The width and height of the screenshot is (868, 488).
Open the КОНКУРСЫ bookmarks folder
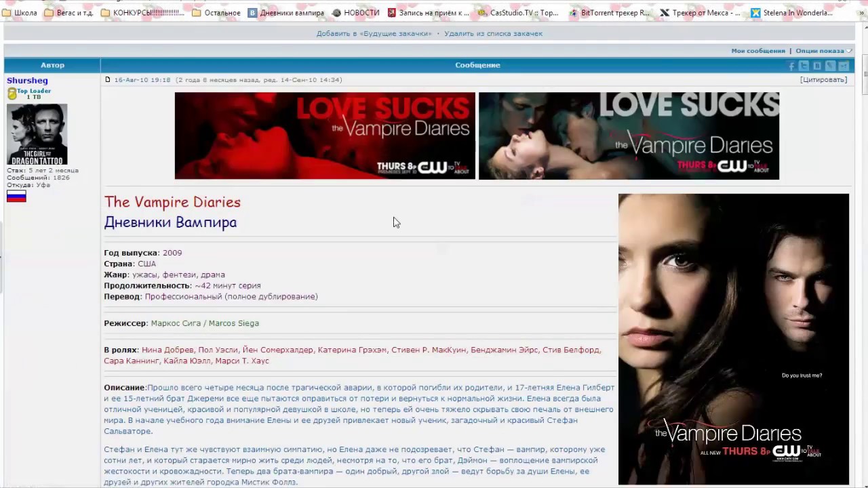tap(142, 13)
